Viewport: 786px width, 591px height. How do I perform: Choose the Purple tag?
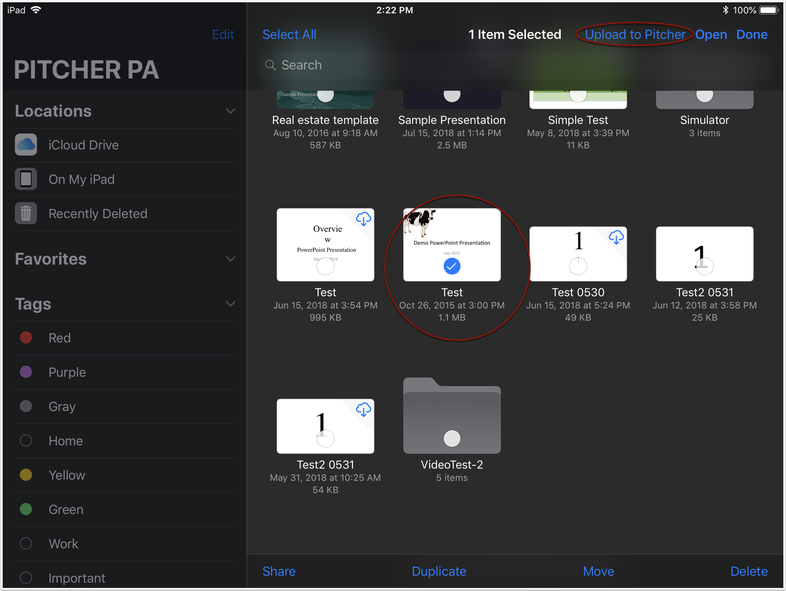click(67, 372)
